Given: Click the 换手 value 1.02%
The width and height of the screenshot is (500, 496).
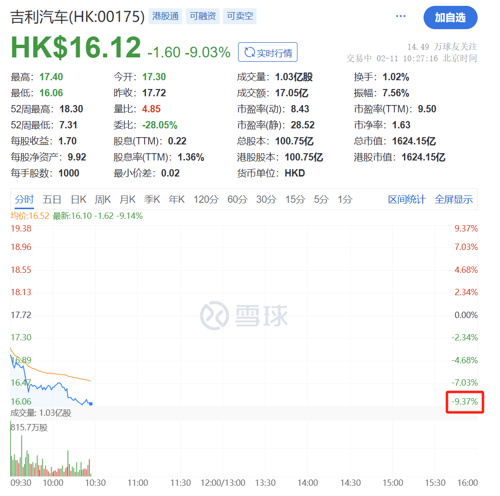Looking at the screenshot, I should pos(396,77).
